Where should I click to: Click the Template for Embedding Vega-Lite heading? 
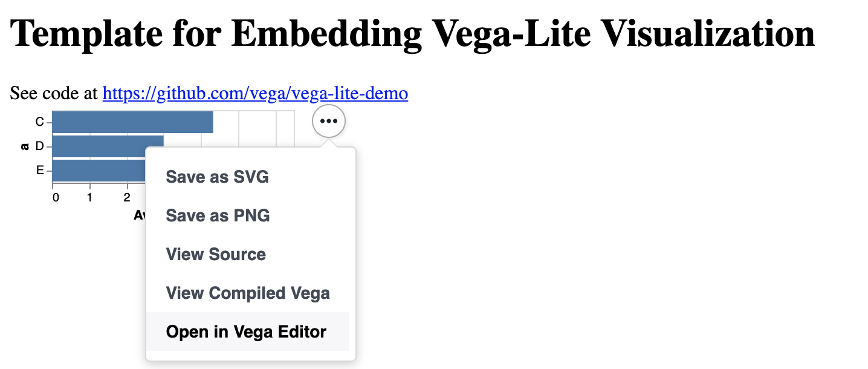point(413,34)
